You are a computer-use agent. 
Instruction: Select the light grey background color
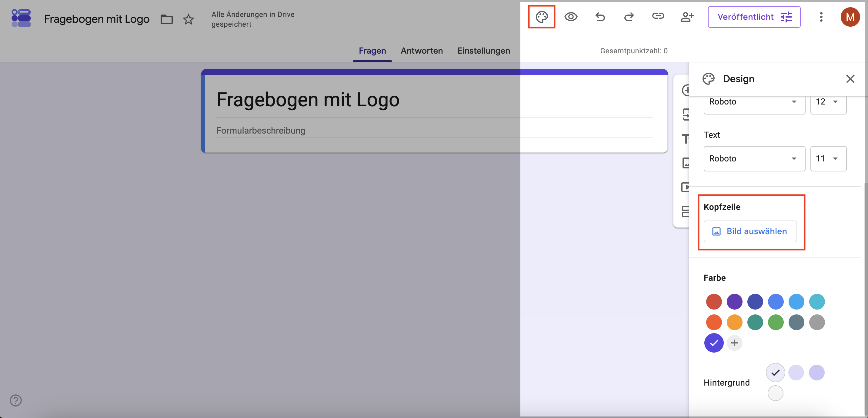click(775, 393)
